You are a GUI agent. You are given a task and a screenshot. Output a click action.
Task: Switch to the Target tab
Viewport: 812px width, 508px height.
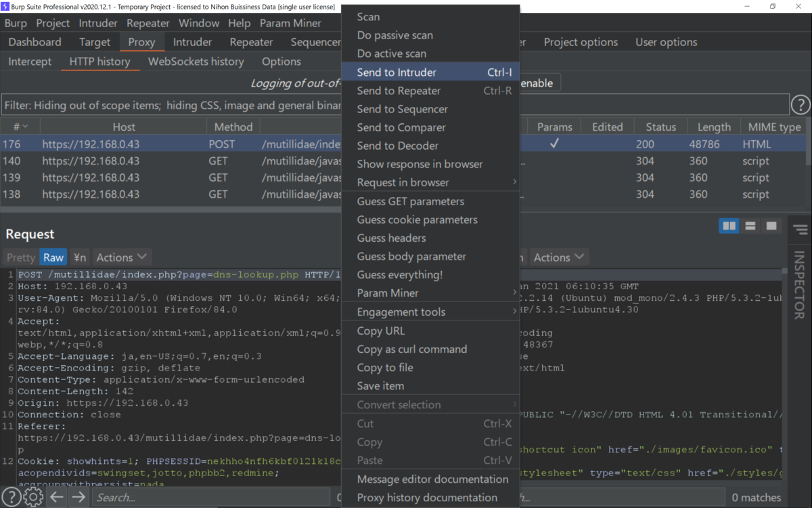94,42
